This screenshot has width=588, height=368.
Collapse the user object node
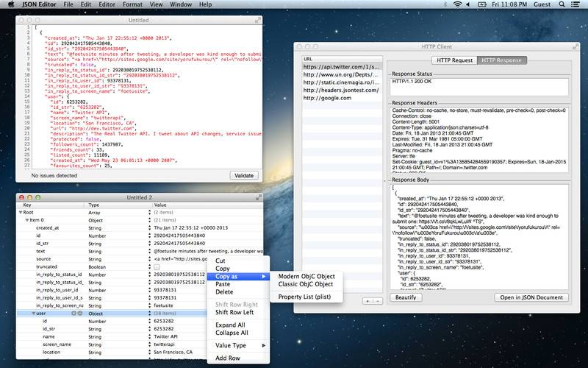[x=32, y=313]
